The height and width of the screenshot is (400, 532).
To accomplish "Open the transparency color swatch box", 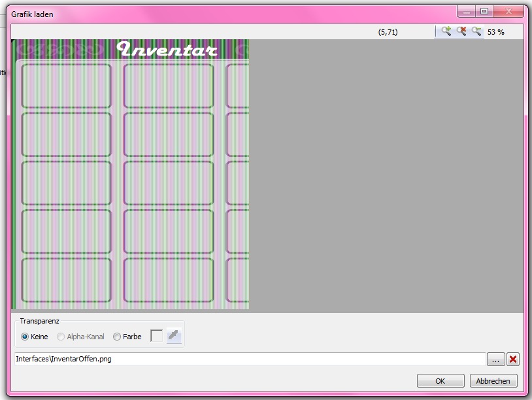I will [x=156, y=336].
